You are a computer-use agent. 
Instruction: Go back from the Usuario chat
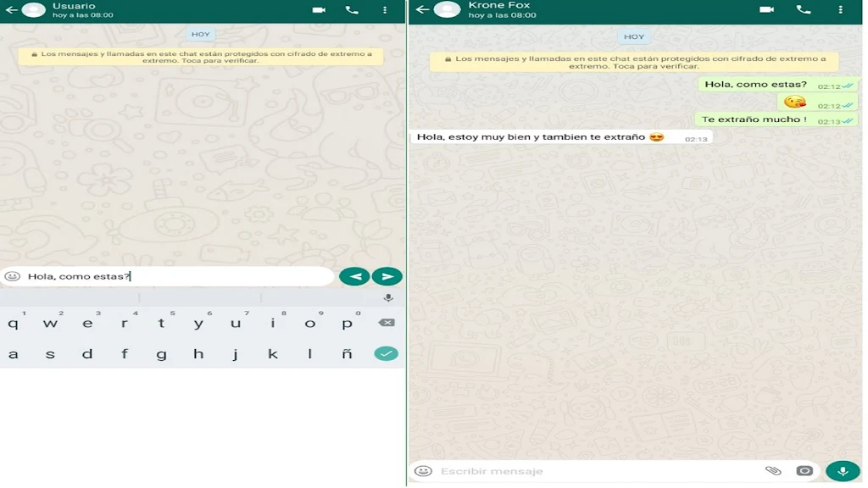pos(11,10)
